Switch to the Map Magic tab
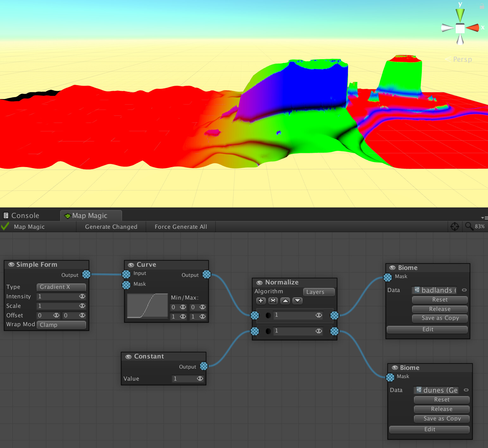 point(91,215)
